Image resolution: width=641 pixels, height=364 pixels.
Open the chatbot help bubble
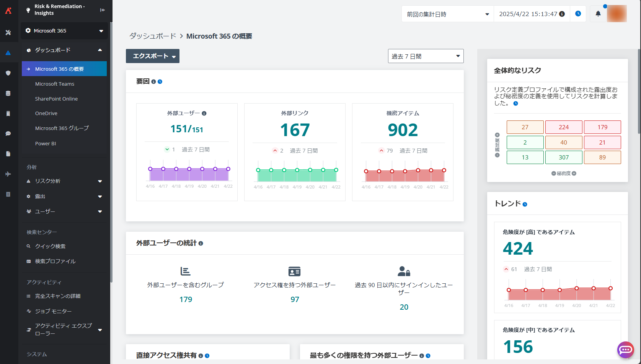[x=625, y=349]
